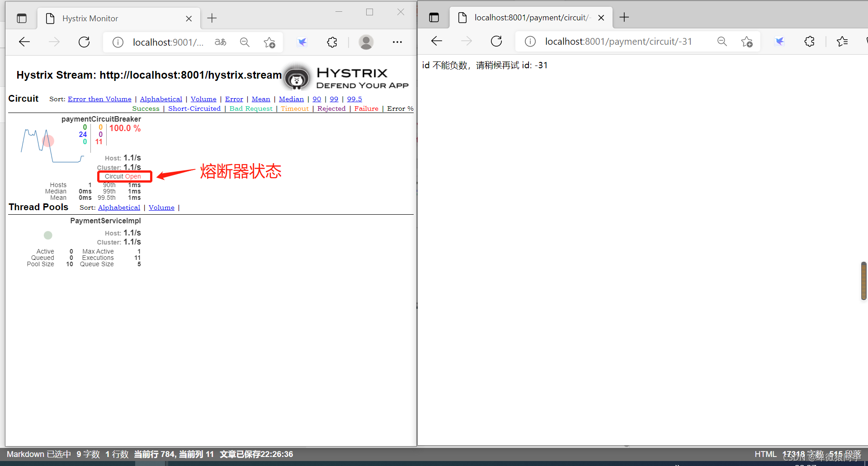868x466 pixels.
Task: Open favorites list icon in payment circuit window
Action: point(842,42)
